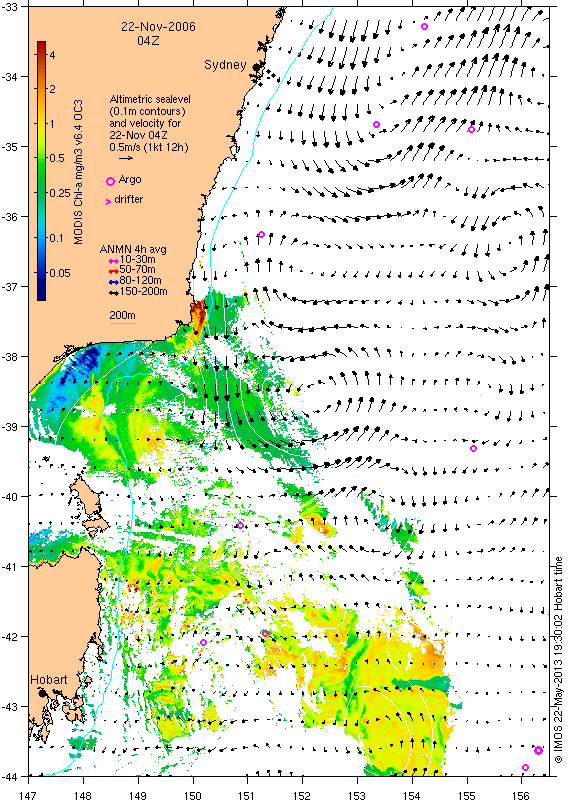This screenshot has width=570, height=800.
Task: Click the '150-200m' depth label
Action: (143, 292)
